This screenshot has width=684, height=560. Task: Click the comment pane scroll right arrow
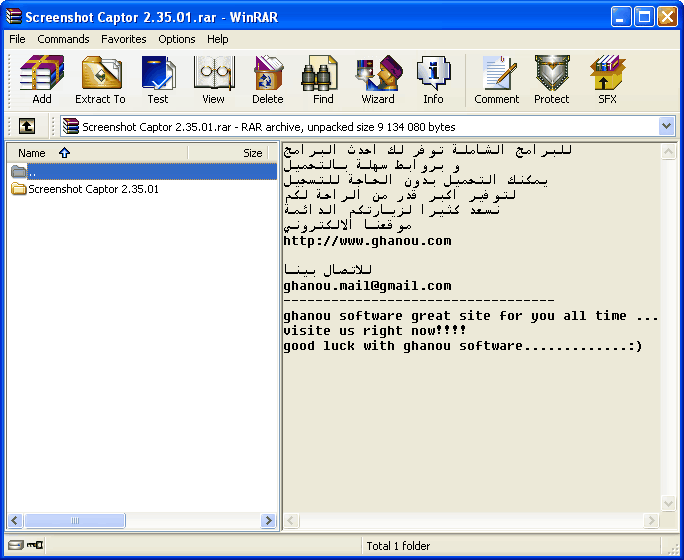651,520
